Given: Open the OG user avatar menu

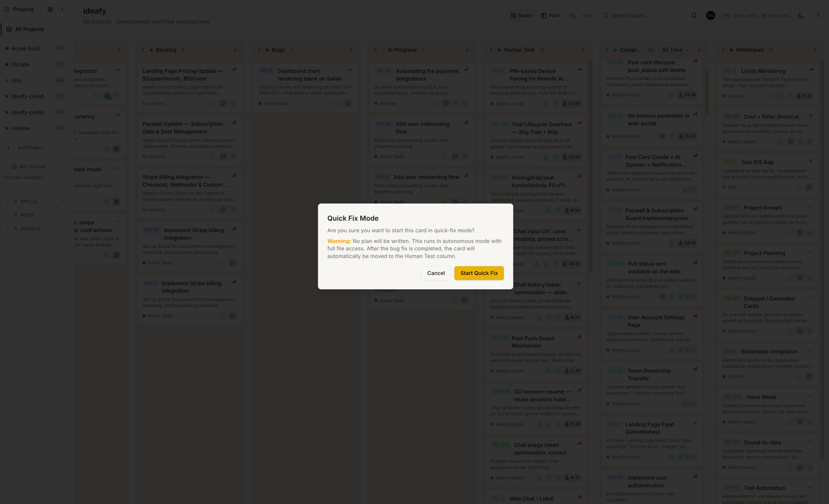Looking at the screenshot, I should (710, 16).
